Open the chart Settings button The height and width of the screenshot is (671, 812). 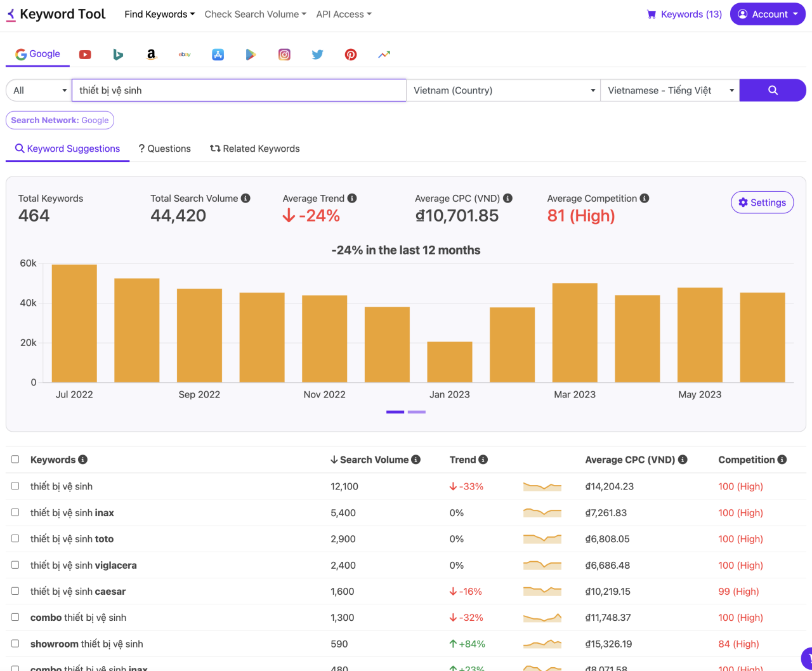(x=762, y=203)
